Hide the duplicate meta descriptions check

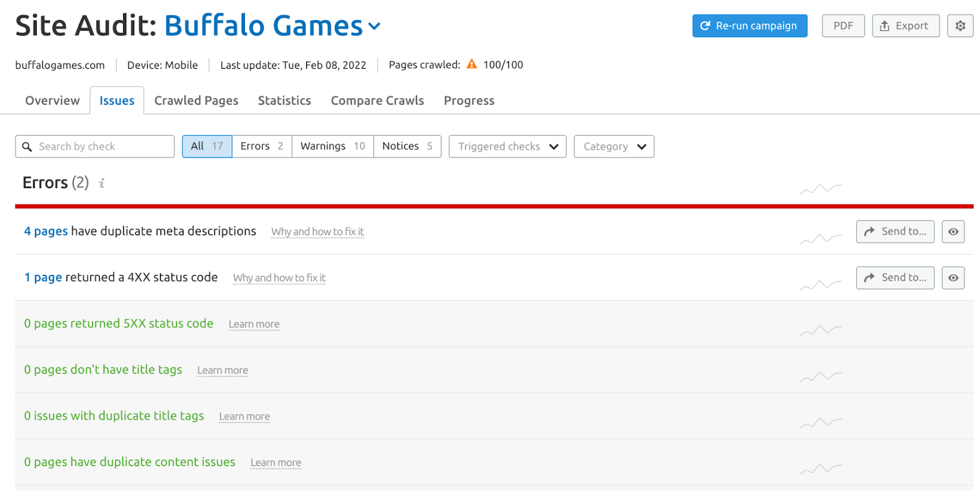953,231
